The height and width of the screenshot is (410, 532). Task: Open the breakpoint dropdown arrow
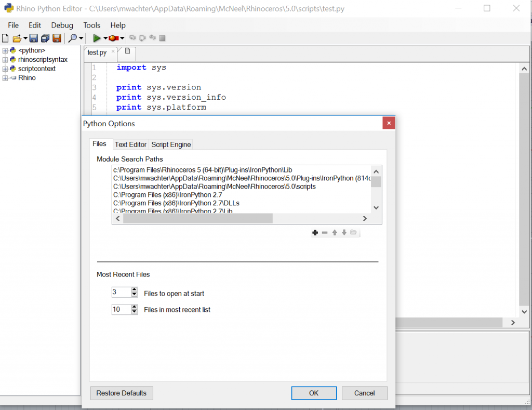coord(122,38)
